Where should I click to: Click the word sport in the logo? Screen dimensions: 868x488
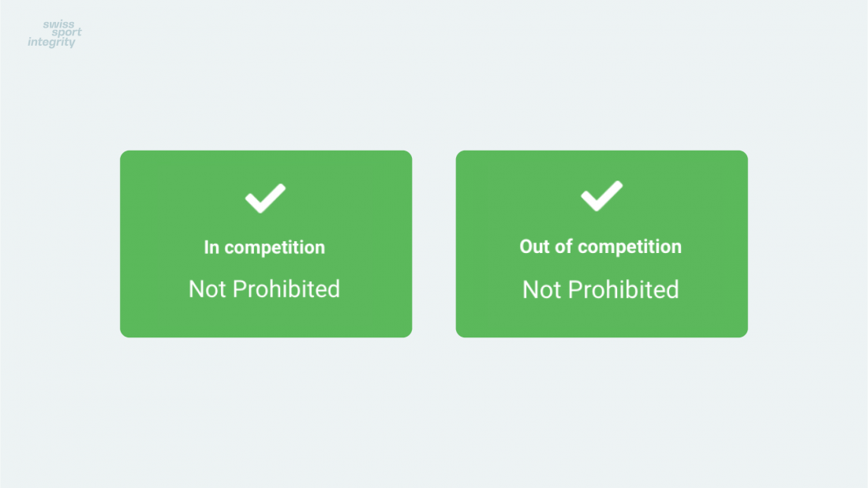tap(66, 32)
